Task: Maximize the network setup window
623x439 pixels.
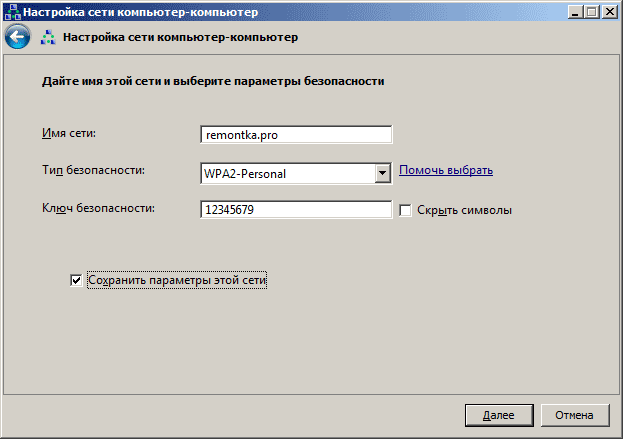Action: tap(592, 12)
